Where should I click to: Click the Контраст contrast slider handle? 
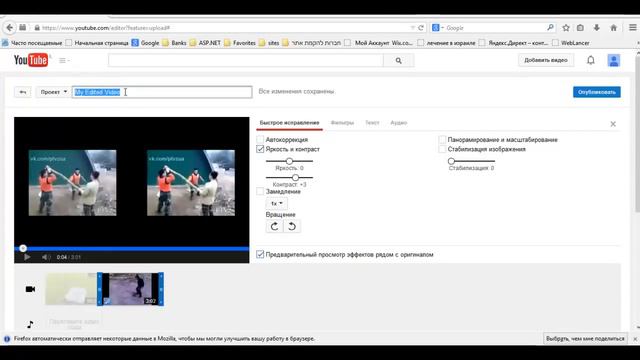[x=296, y=178]
